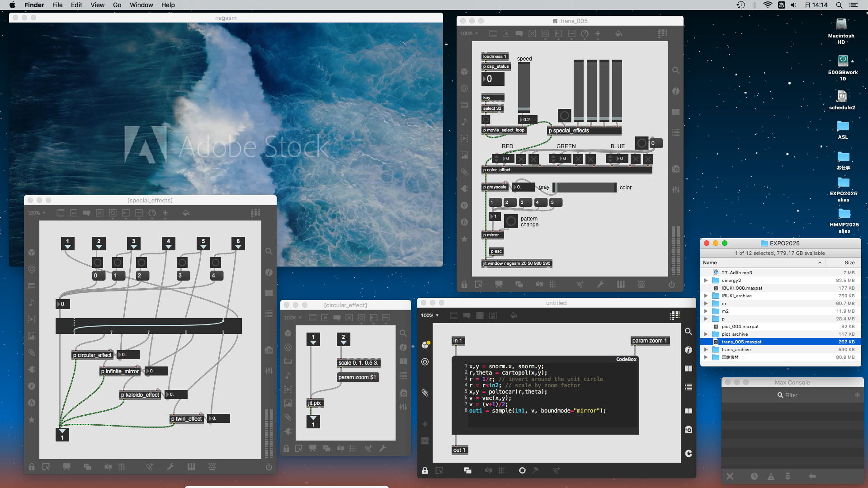This screenshot has height=488, width=868.
Task: Click the search icon in special_effects sidebar
Action: [269, 251]
